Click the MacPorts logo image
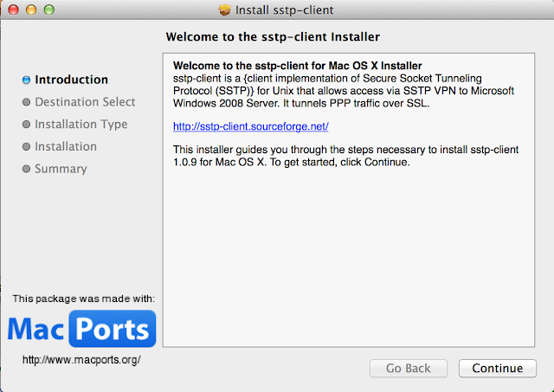 pos(81,329)
